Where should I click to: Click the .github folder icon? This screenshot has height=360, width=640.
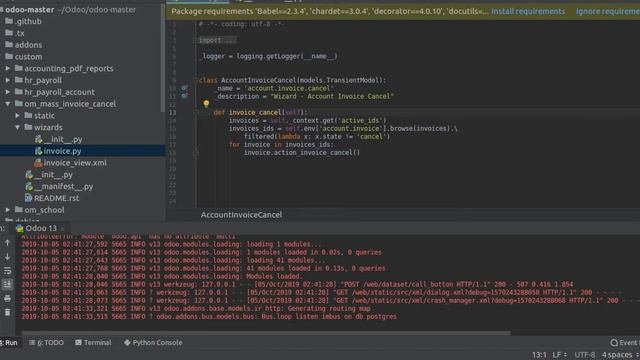9,21
